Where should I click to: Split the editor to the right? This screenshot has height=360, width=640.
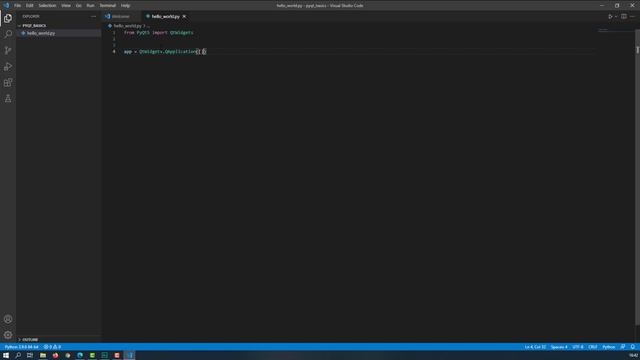624,16
